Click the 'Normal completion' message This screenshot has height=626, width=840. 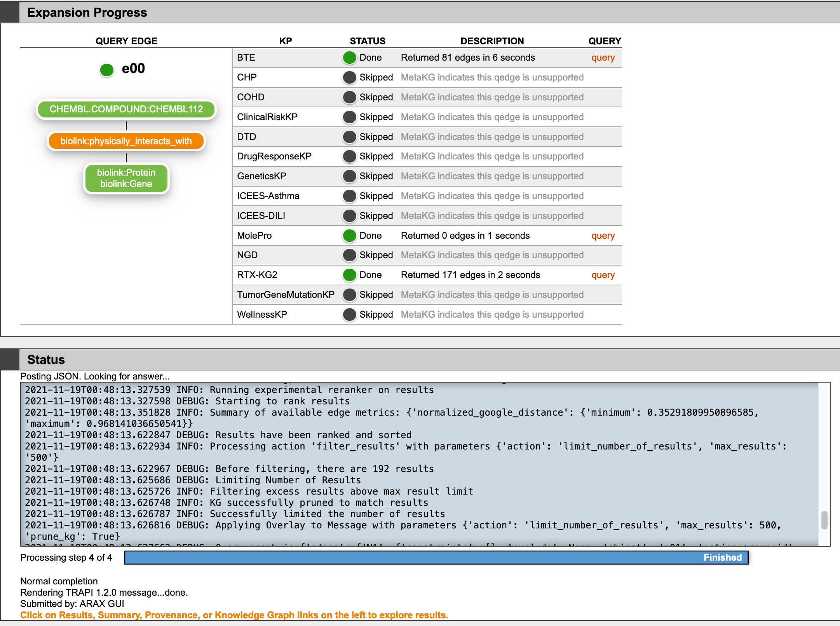click(x=59, y=581)
